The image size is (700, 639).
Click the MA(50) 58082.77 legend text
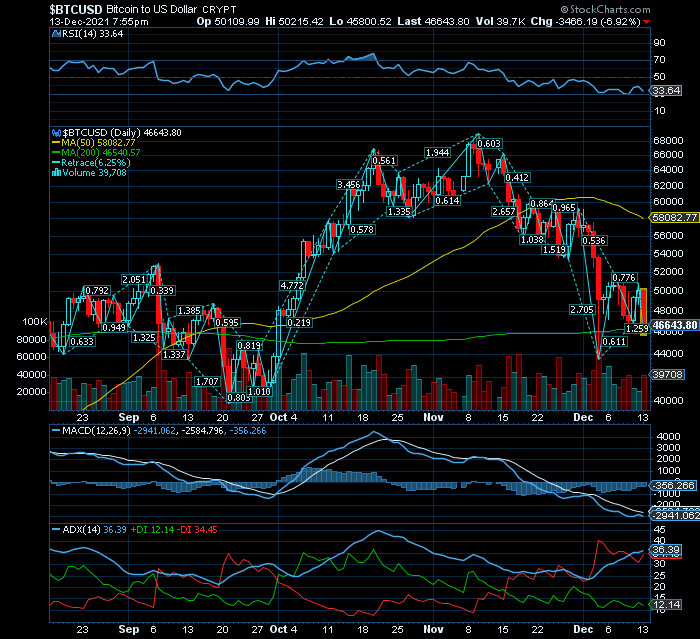(98, 142)
